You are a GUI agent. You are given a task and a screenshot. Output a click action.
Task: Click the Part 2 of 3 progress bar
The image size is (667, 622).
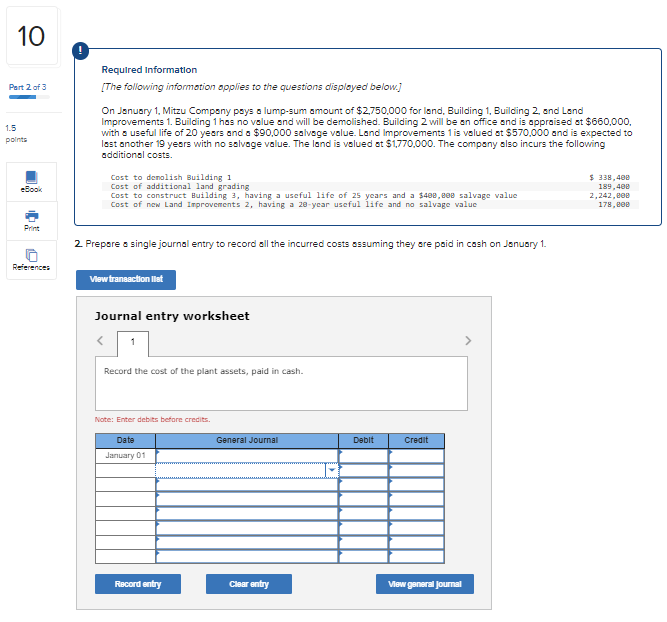pyautogui.click(x=29, y=97)
